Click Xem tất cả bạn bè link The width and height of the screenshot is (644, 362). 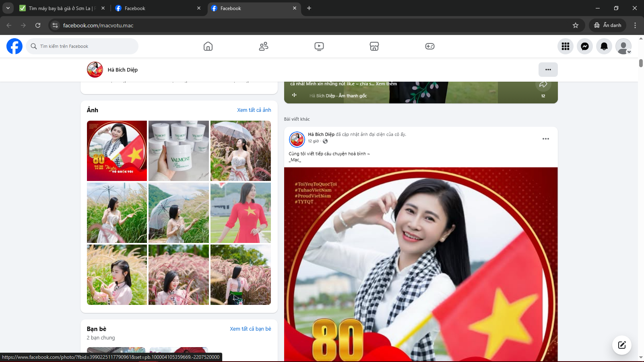click(250, 329)
